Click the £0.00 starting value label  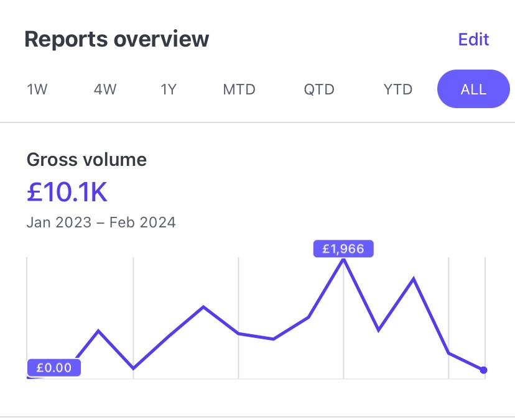coord(54,368)
